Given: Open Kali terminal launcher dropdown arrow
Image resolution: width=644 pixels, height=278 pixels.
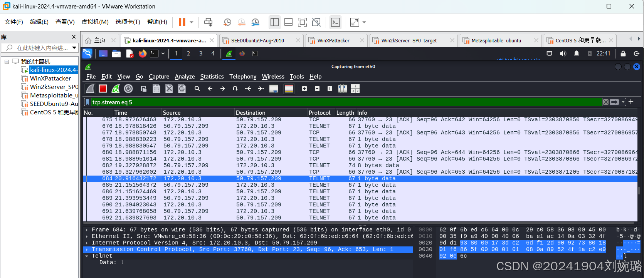Looking at the screenshot, I should point(163,54).
